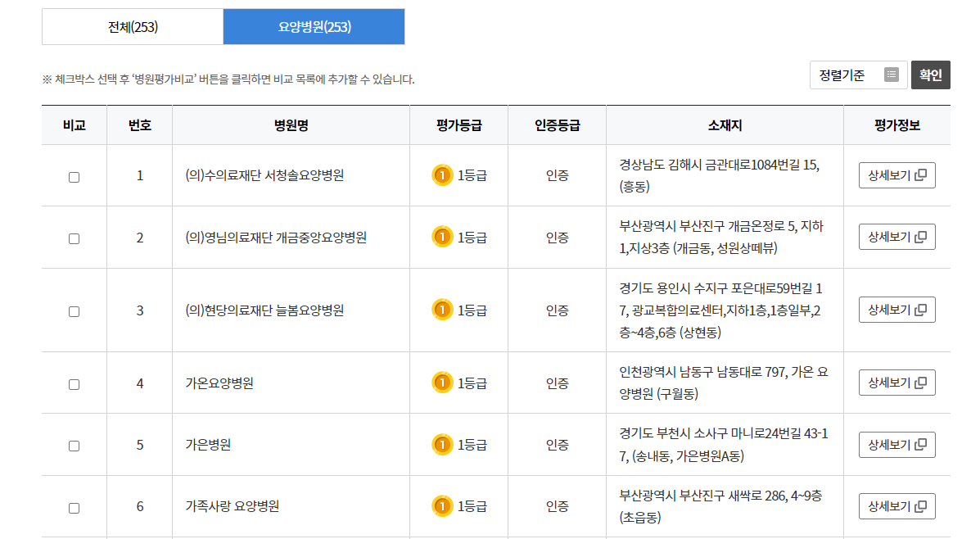The height and width of the screenshot is (539, 980).
Task: Click the grade 1 medal icon for 가은병원
Action: (442, 445)
